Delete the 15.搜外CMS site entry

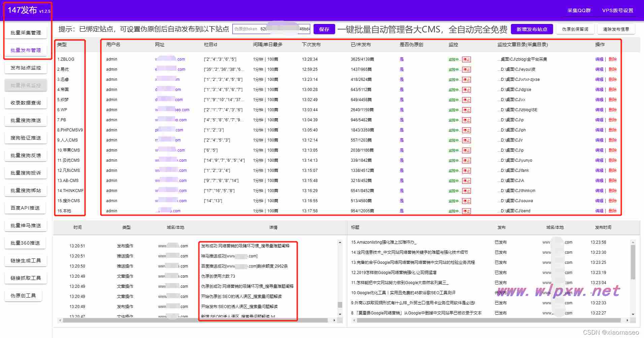pyautogui.click(x=613, y=201)
